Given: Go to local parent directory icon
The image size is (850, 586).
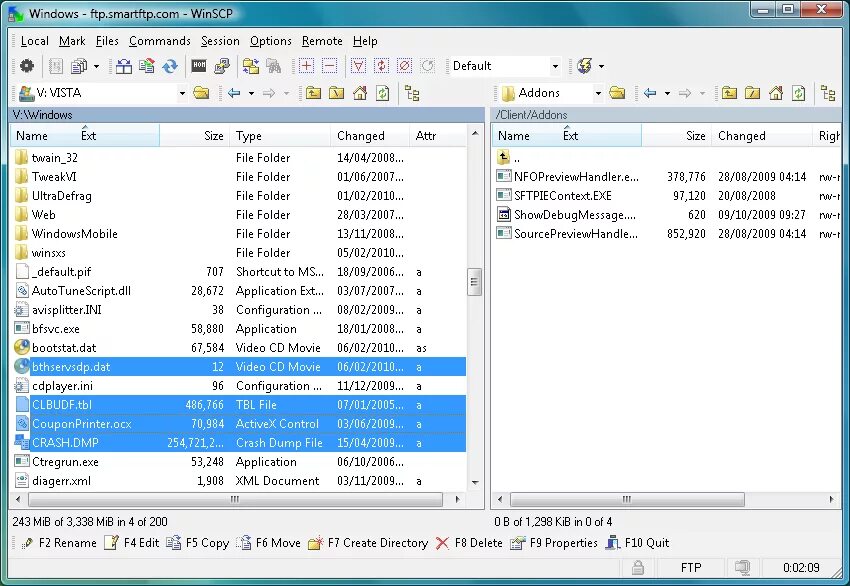Looking at the screenshot, I should [313, 93].
